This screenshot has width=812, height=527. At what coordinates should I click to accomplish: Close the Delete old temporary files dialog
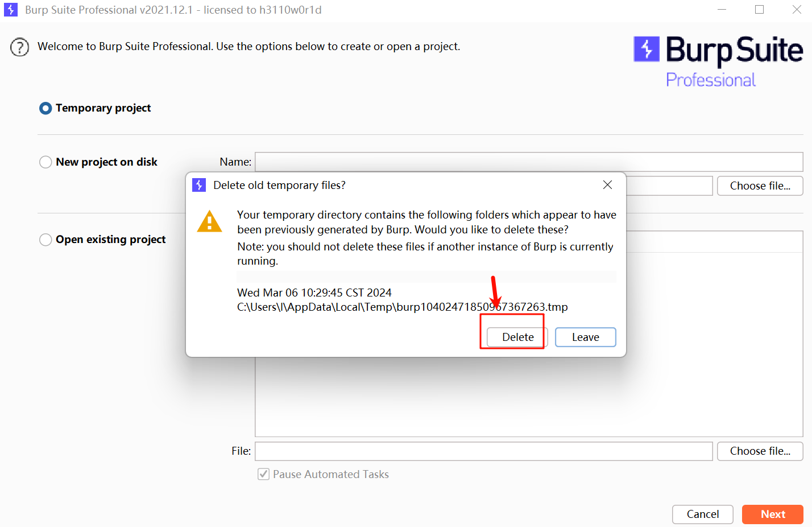coord(607,185)
